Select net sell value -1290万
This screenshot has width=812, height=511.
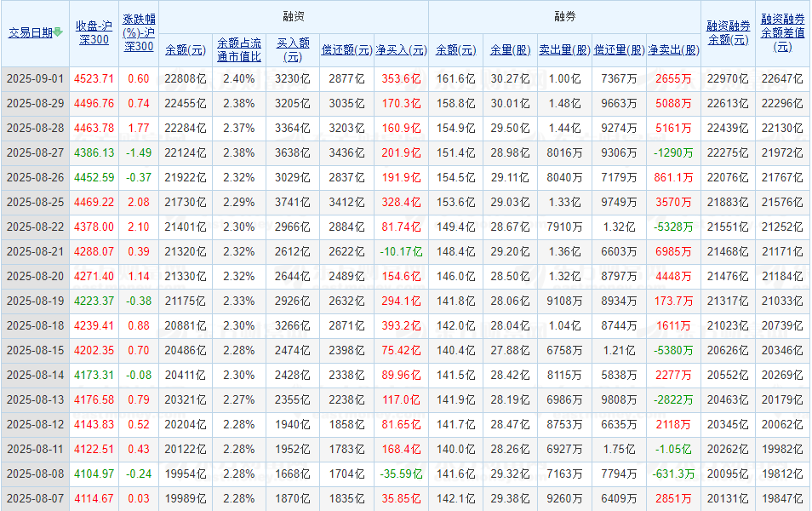click(x=673, y=153)
